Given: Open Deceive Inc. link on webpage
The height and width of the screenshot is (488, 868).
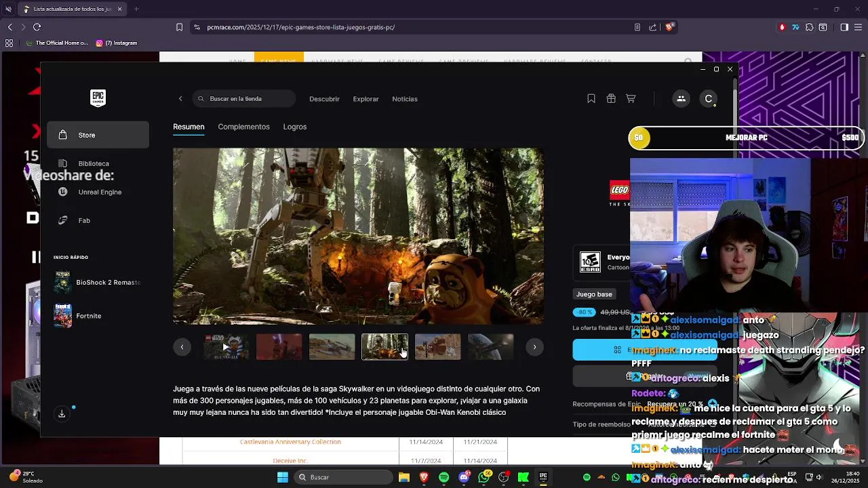Looking at the screenshot, I should [290, 461].
